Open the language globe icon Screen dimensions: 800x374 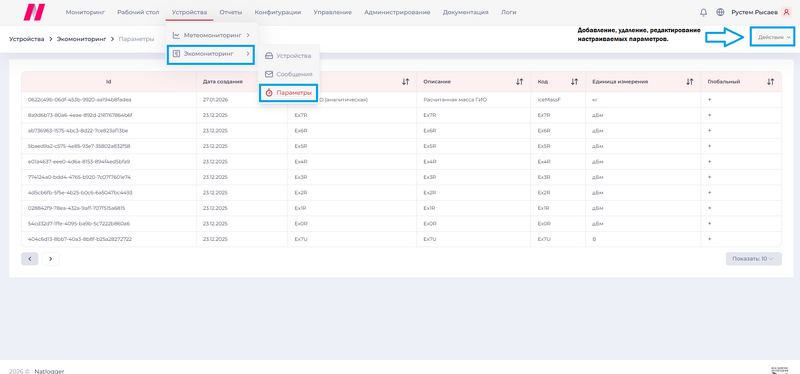[720, 12]
